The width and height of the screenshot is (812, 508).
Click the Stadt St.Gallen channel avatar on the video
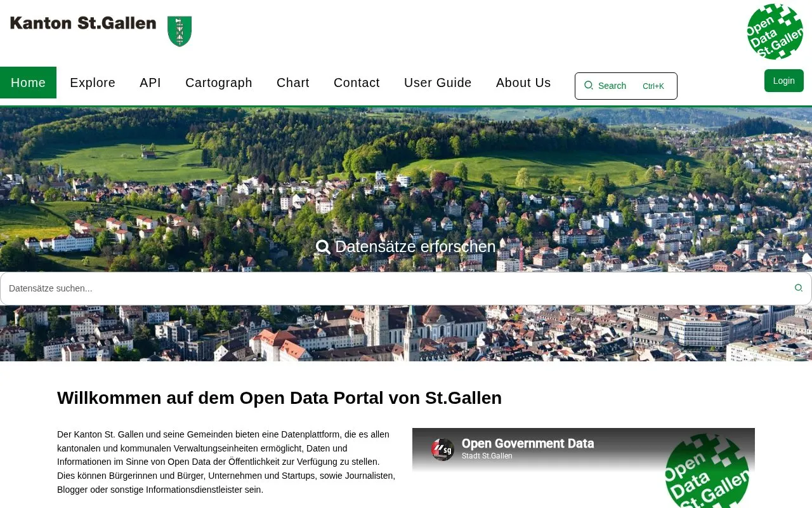click(443, 450)
